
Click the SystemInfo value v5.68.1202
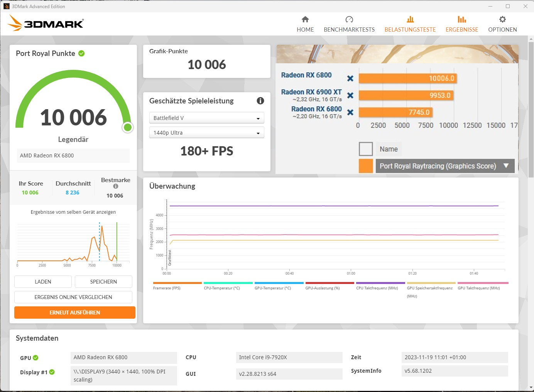click(x=455, y=371)
